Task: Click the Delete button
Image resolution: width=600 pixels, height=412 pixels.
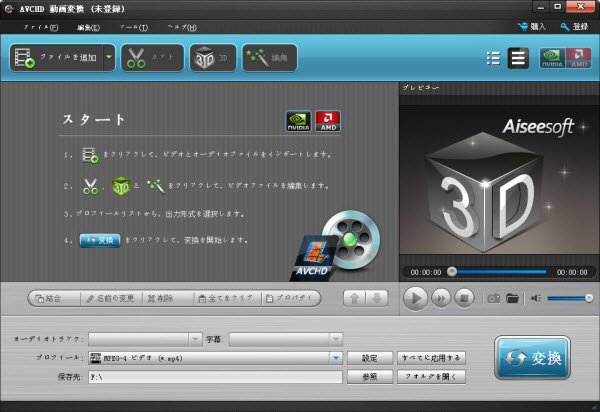Action: coord(168,298)
